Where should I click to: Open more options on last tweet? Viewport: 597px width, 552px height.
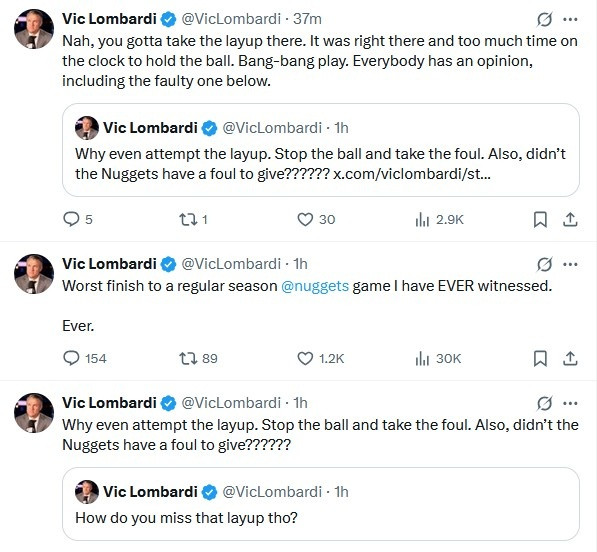click(x=570, y=403)
